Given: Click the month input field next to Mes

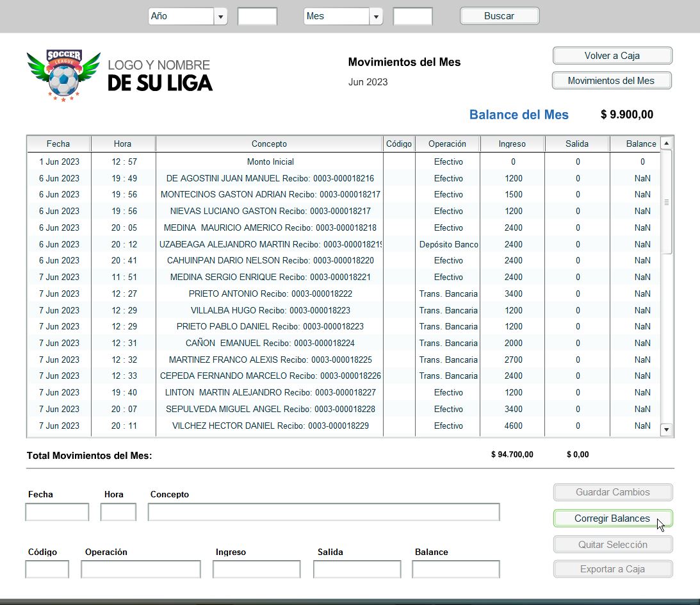Looking at the screenshot, I should 412,17.
